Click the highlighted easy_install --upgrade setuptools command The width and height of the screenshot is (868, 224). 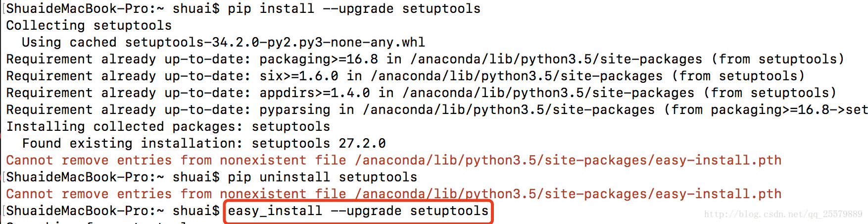pos(358,211)
